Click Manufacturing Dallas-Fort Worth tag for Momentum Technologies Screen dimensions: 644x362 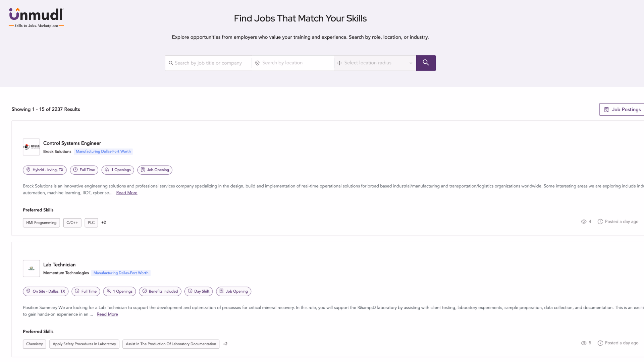121,273
